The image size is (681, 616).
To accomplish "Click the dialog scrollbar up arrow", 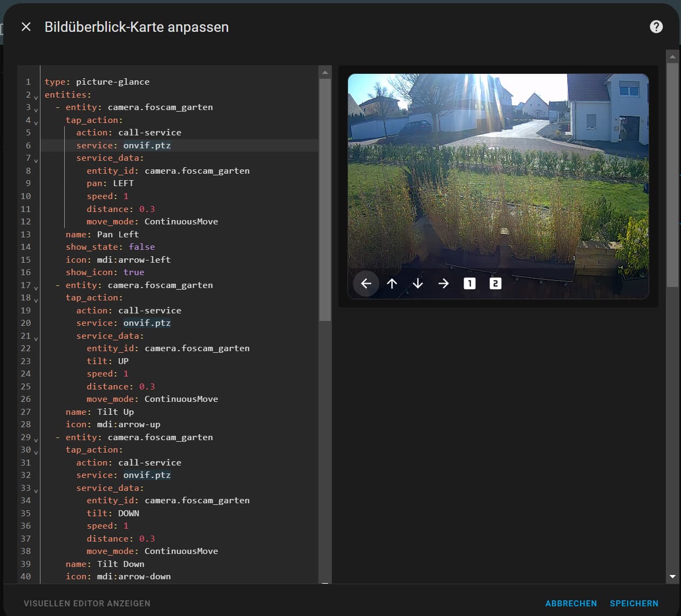I will (x=672, y=56).
